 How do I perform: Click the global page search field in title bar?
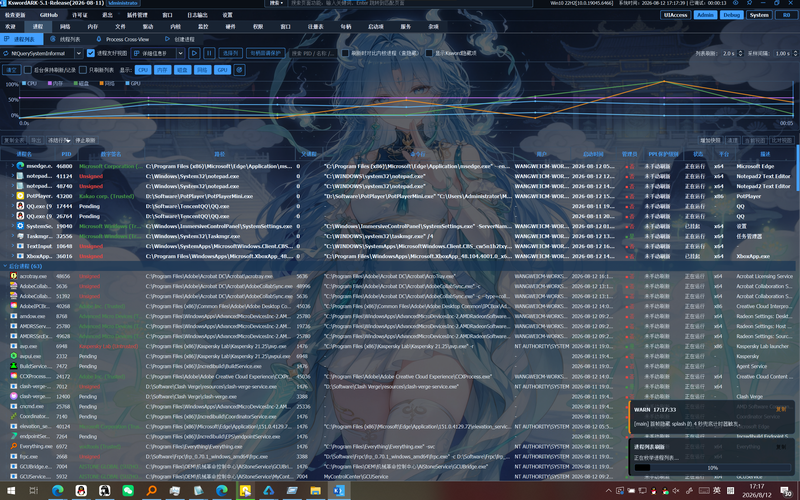click(x=410, y=3)
